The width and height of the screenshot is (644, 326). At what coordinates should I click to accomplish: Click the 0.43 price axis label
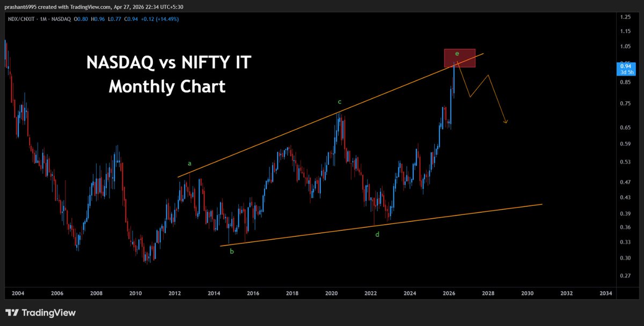point(625,197)
